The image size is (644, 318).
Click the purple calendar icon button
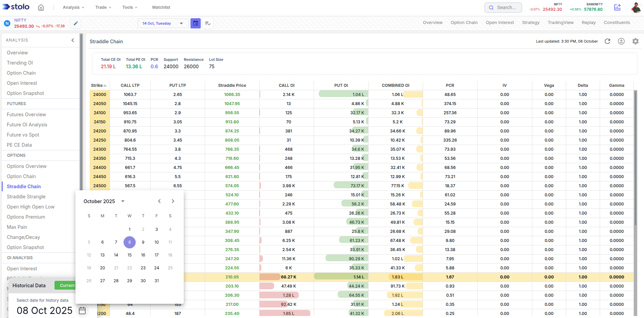tap(196, 23)
